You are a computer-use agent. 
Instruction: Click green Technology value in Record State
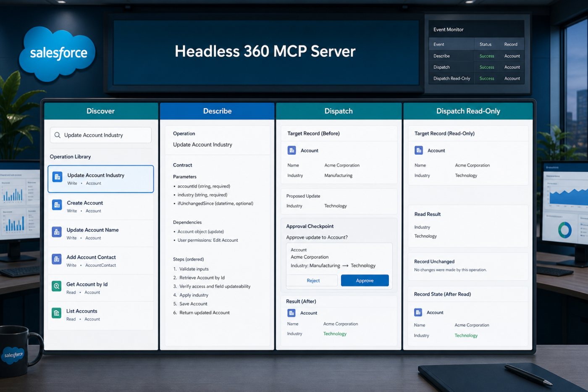(466, 335)
